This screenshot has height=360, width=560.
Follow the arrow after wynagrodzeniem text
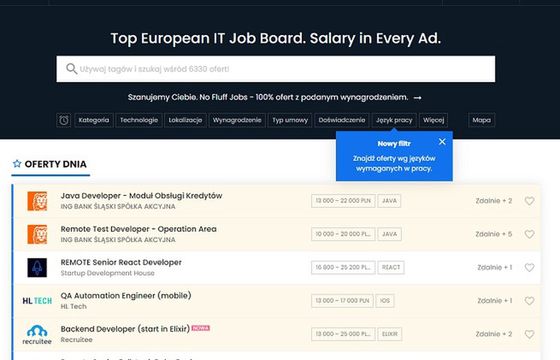click(x=418, y=98)
